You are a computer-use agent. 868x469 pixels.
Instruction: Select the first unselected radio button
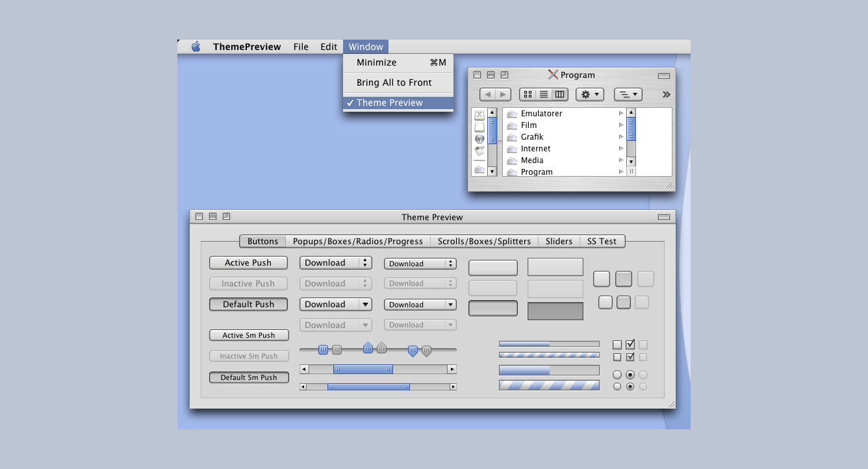pyautogui.click(x=617, y=375)
